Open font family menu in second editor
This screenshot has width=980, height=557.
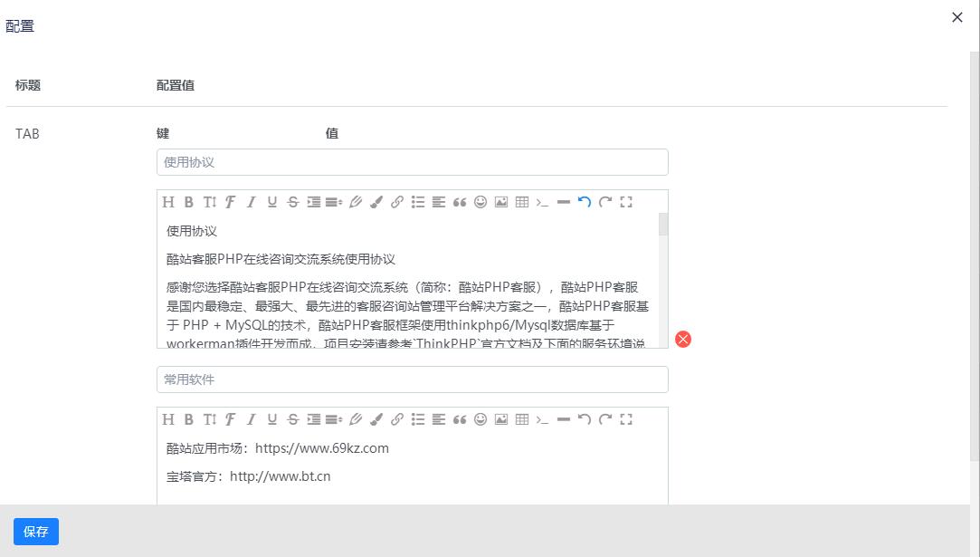[231, 419]
